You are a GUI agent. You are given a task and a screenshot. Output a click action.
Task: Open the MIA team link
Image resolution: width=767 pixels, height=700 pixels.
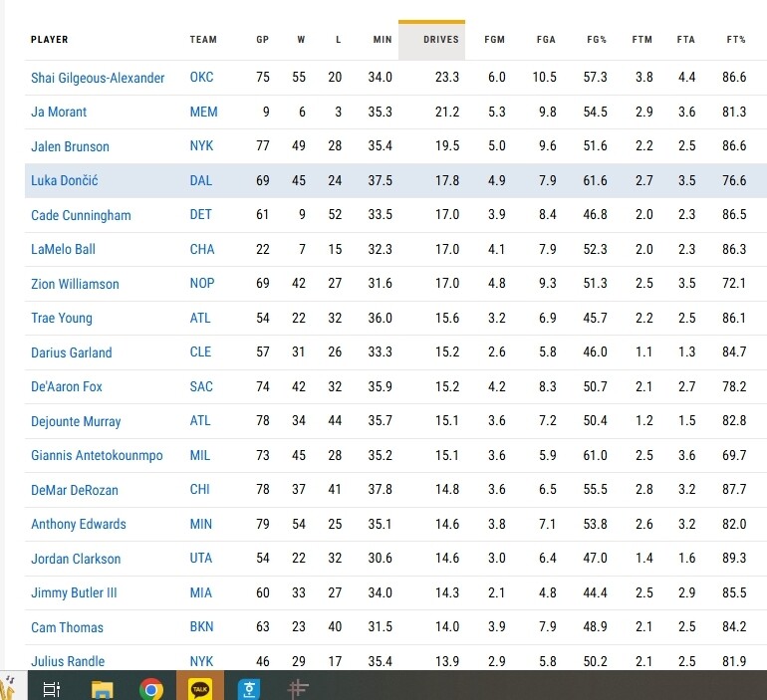[x=201, y=592]
